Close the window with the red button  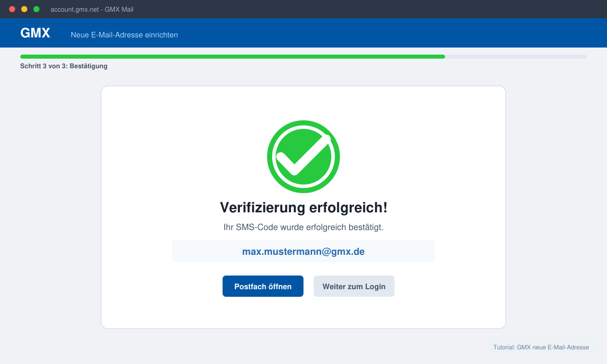pos(12,9)
